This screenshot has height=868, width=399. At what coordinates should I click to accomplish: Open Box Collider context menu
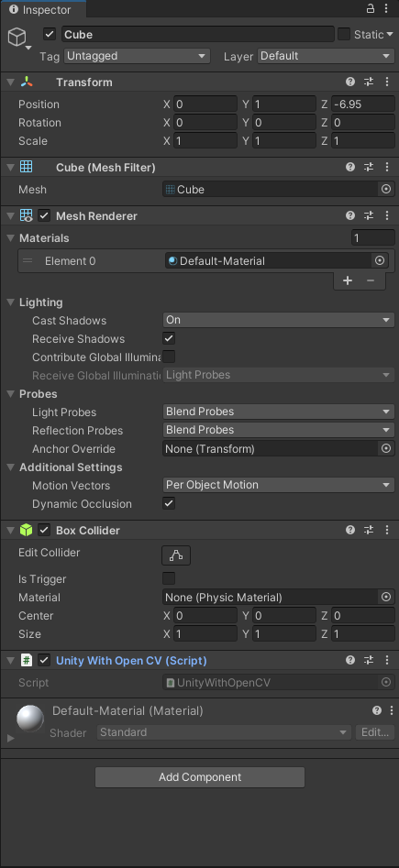(387, 531)
